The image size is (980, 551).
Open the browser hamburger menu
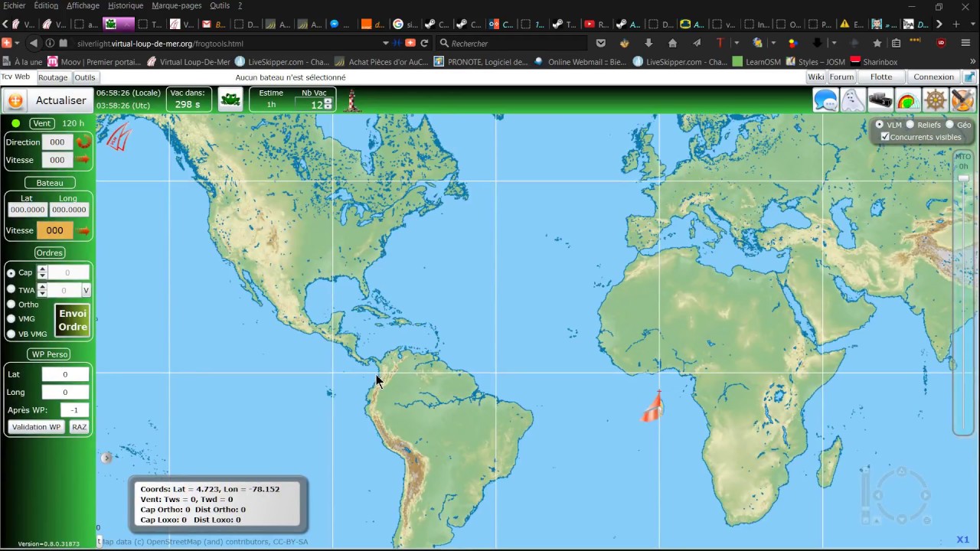pyautogui.click(x=966, y=44)
